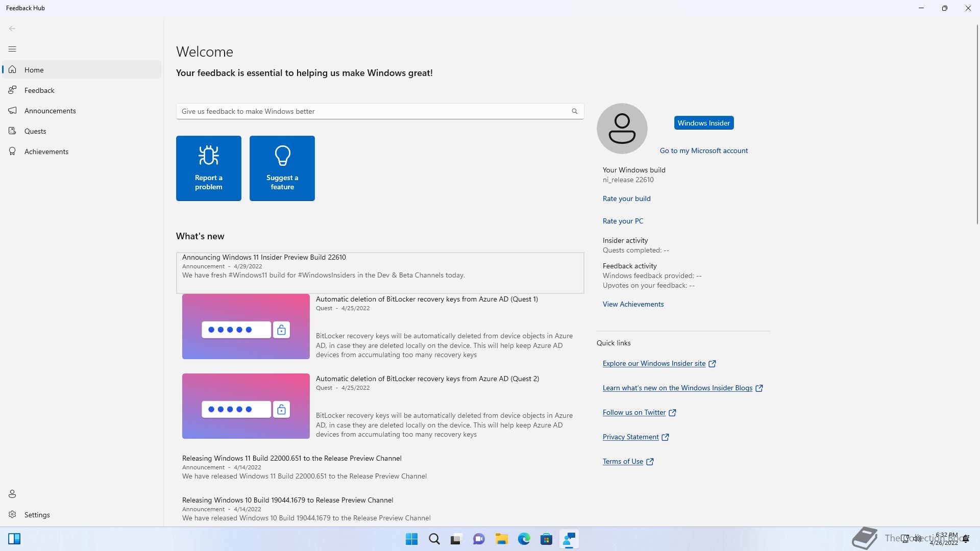Open Widgets icon on taskbar
Screen dimensions: 980x551
tap(14, 539)
